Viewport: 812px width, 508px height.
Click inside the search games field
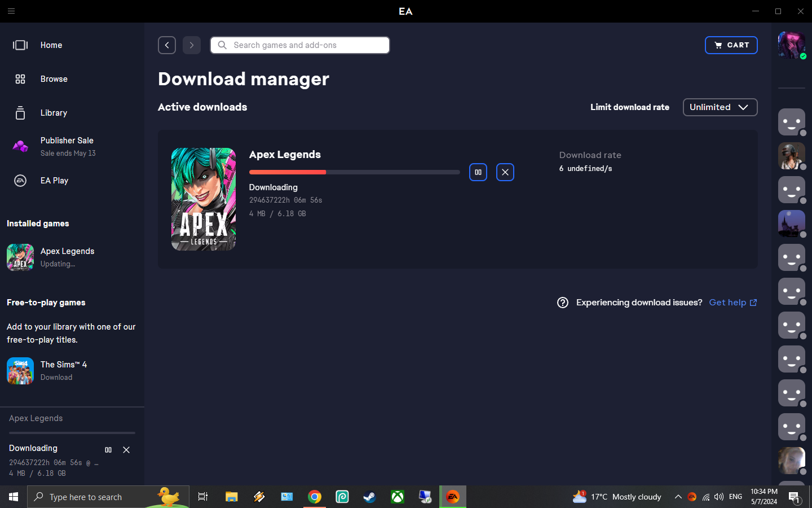(x=299, y=45)
